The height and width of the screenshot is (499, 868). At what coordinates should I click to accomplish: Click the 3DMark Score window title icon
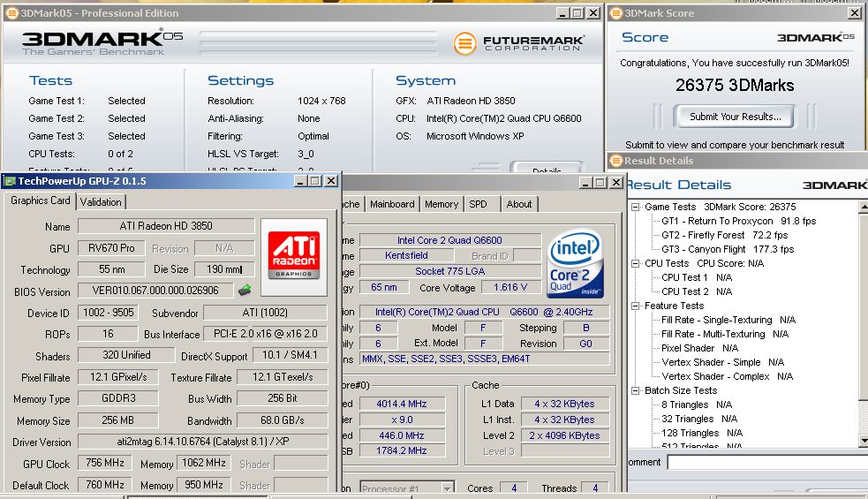coord(616,13)
